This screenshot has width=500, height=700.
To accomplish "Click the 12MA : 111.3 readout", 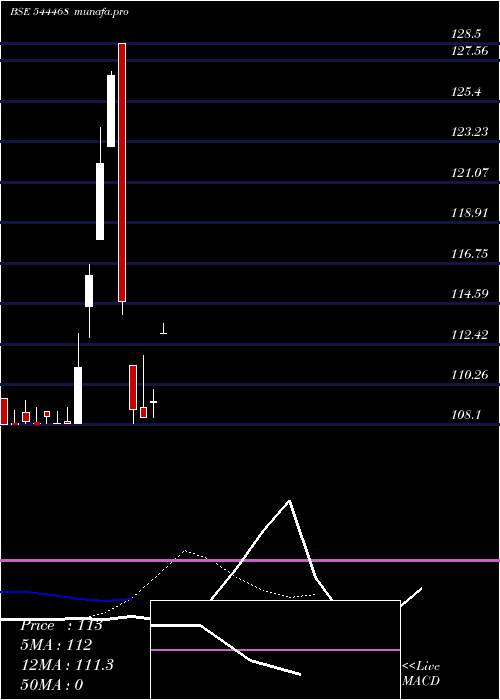I will click(x=67, y=665).
